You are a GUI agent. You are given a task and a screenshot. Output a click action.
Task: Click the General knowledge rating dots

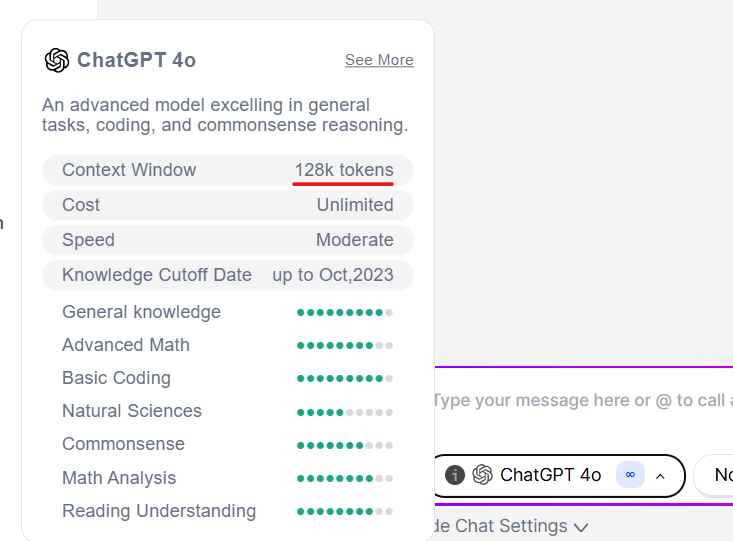[345, 312]
